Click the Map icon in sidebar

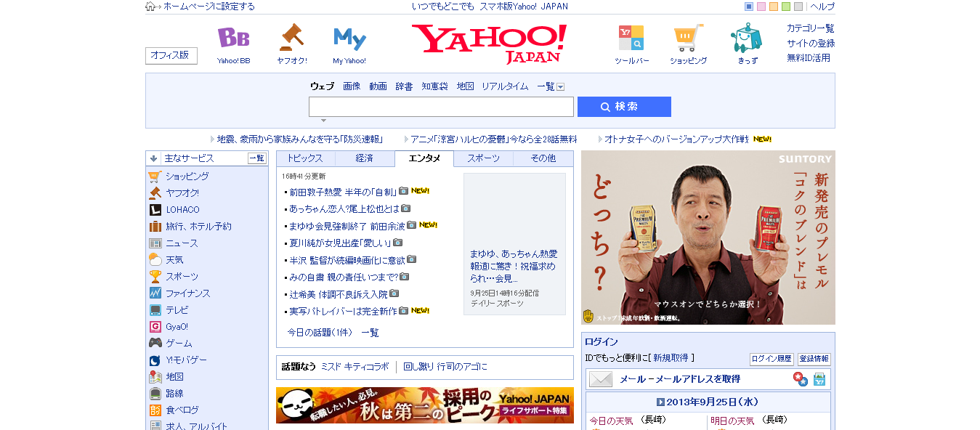tap(155, 376)
